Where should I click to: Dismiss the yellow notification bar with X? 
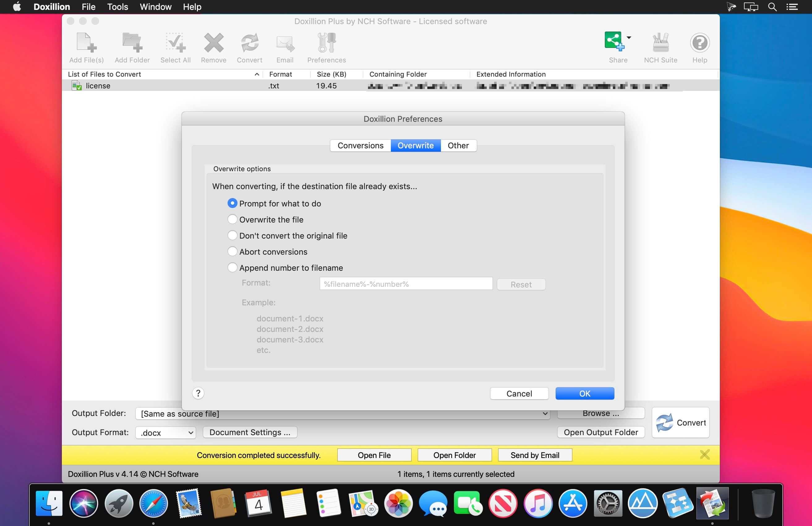pyautogui.click(x=705, y=454)
